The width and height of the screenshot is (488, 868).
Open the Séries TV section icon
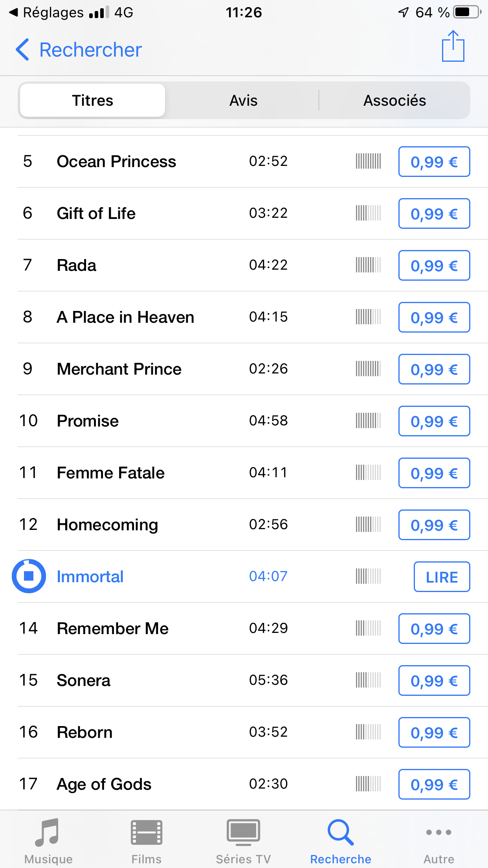pyautogui.click(x=243, y=832)
